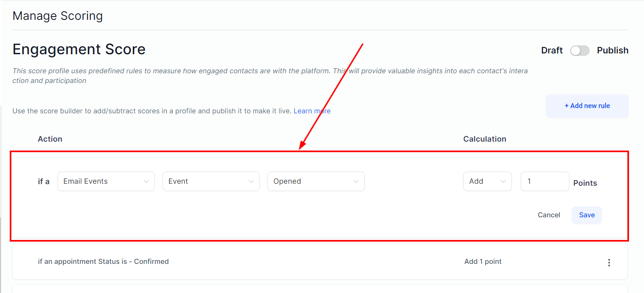Expand the Opened condition dropdown
This screenshot has height=293, width=644.
tap(316, 181)
